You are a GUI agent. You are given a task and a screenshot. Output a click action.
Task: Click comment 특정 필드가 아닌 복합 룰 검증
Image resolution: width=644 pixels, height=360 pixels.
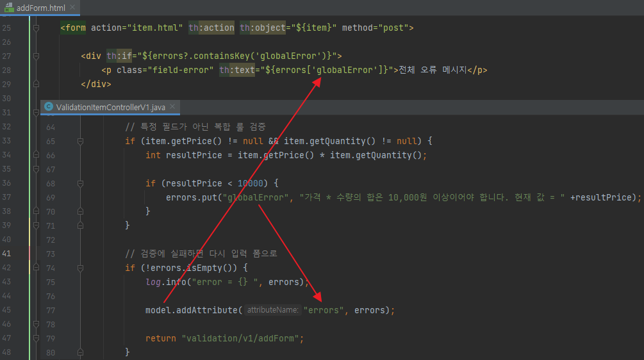(x=195, y=127)
